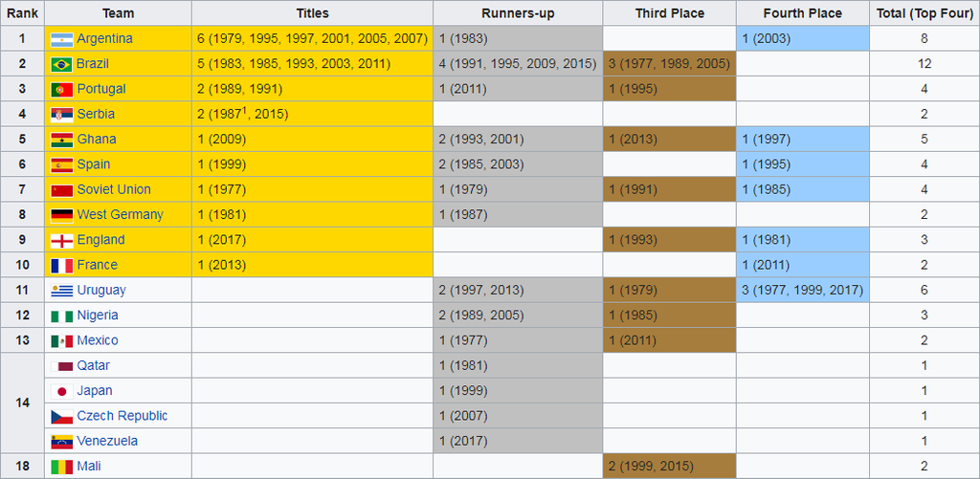Select Uruguay's fourth place cell '3 (1977, 1999, 2017)'
The width and height of the screenshot is (980, 479).
click(x=803, y=290)
